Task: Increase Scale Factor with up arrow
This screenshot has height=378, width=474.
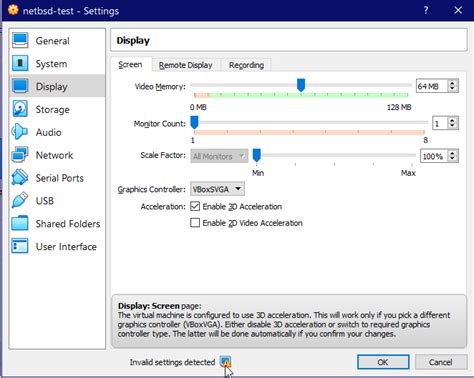Action: 452,153
